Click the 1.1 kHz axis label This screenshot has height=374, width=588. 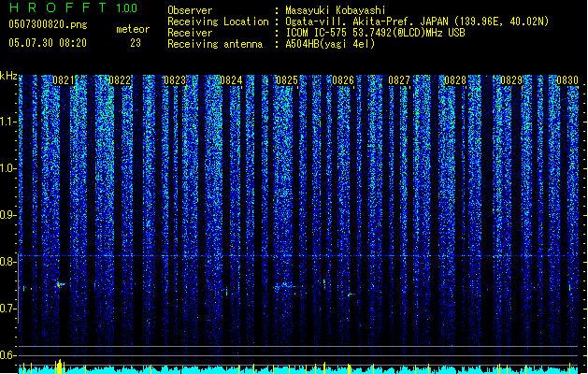coord(8,122)
